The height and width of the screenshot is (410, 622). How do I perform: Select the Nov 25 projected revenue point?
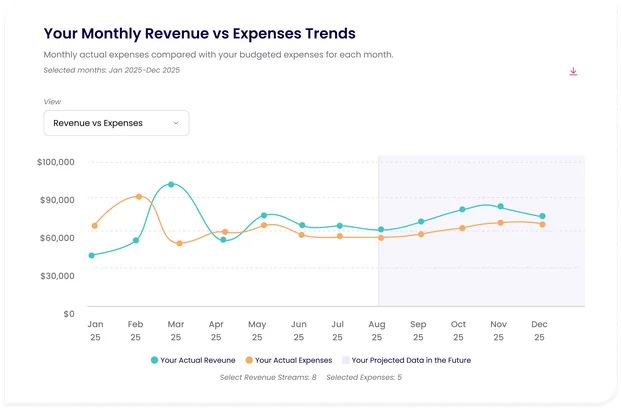[x=501, y=207]
